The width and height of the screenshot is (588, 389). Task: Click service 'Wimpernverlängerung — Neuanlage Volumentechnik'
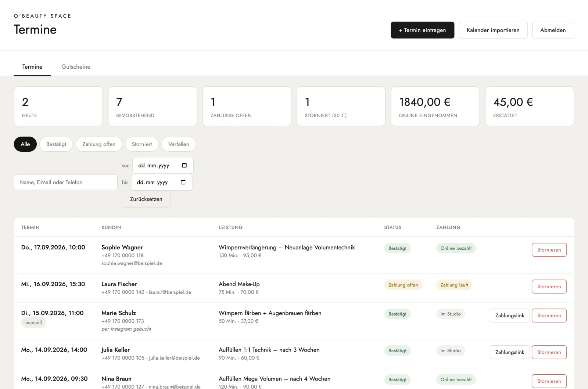tap(287, 248)
